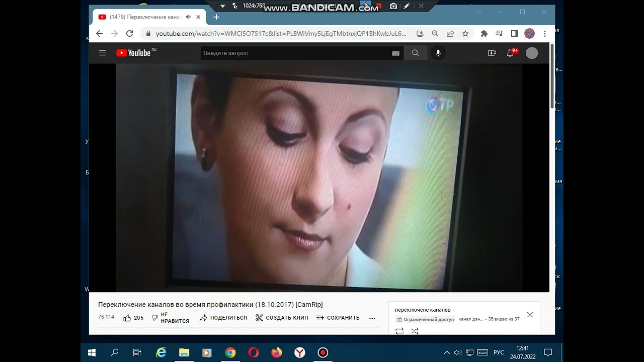Bookmark this page with the star
The width and height of the screenshot is (644, 362).
click(465, 34)
